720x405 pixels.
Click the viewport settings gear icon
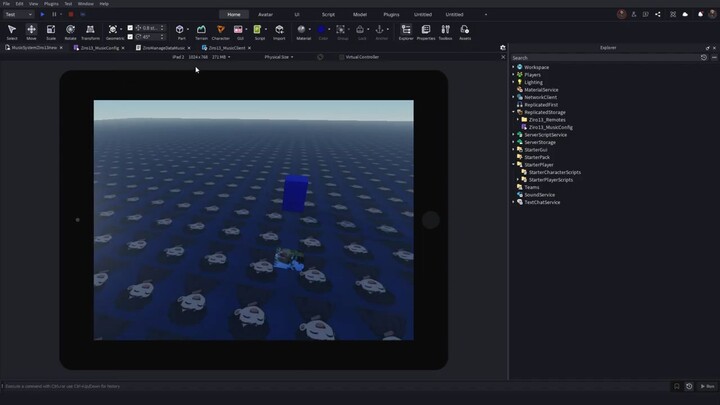coord(503,48)
